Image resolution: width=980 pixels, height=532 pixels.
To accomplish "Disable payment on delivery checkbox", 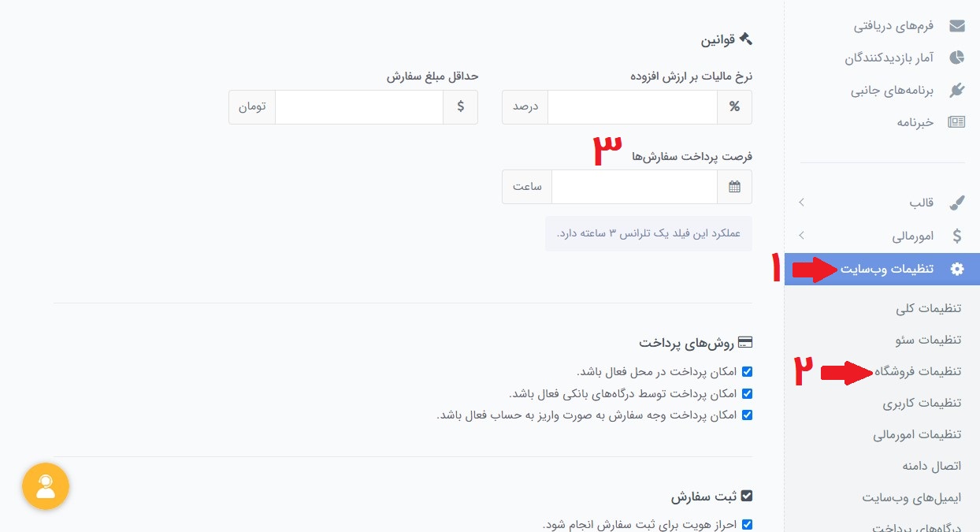I will tap(746, 371).
